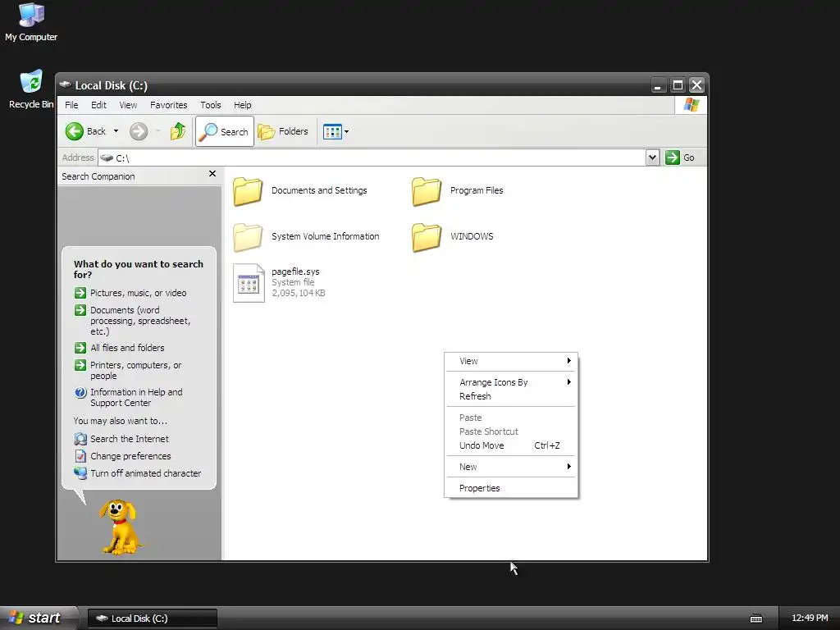Open the My Computer desktop icon
Screen dimensions: 840x630
(x=31, y=22)
